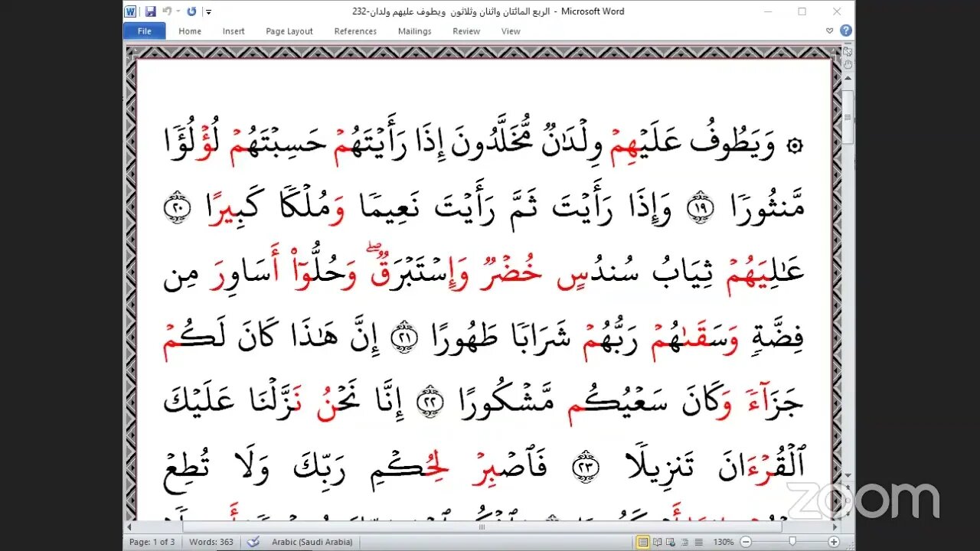
Task: Click the zoom slider handle
Action: (792, 542)
